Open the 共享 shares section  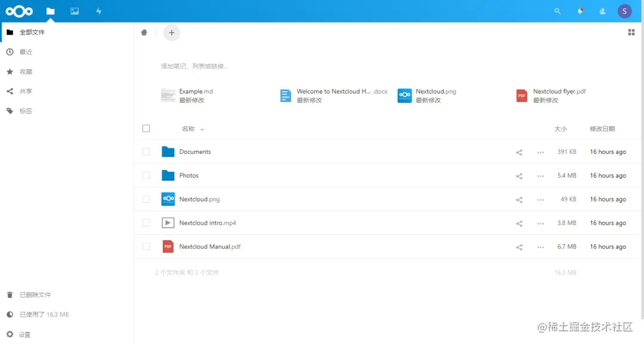click(67, 91)
